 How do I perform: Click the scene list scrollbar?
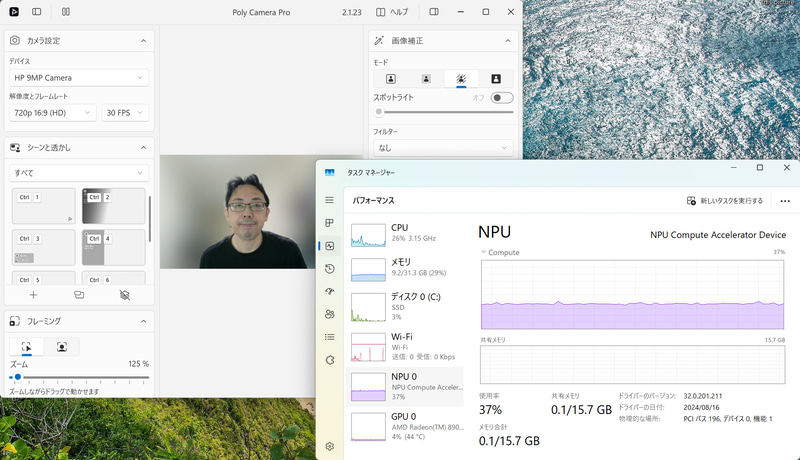149,219
